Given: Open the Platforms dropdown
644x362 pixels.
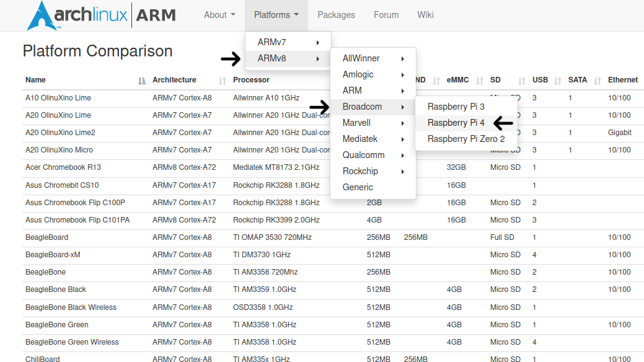Looking at the screenshot, I should coord(276,15).
